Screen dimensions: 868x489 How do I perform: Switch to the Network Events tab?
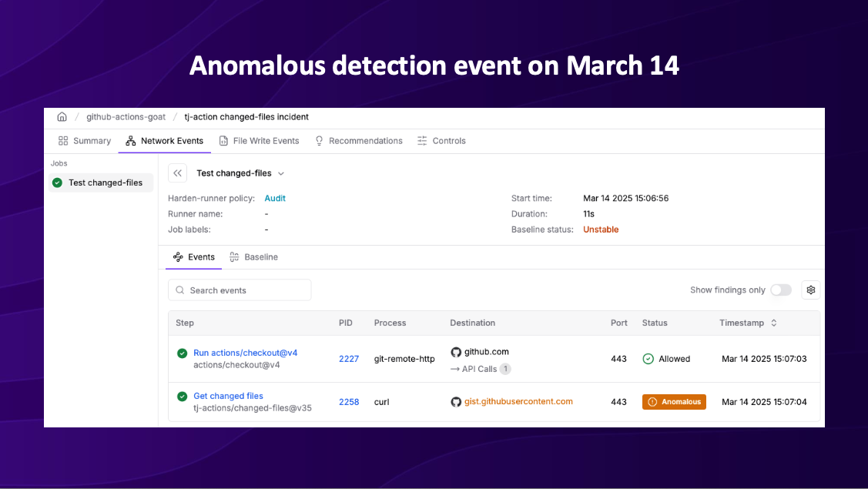pyautogui.click(x=164, y=141)
